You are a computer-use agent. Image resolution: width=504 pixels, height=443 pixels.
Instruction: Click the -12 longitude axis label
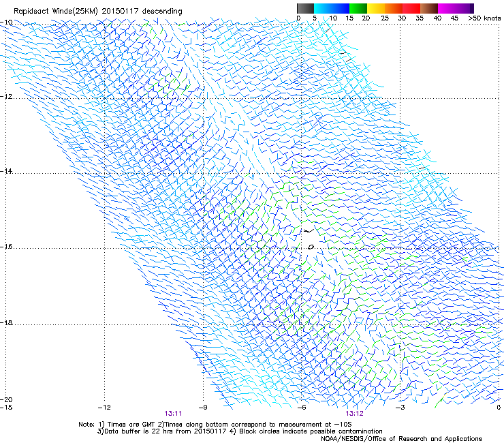[104, 408]
